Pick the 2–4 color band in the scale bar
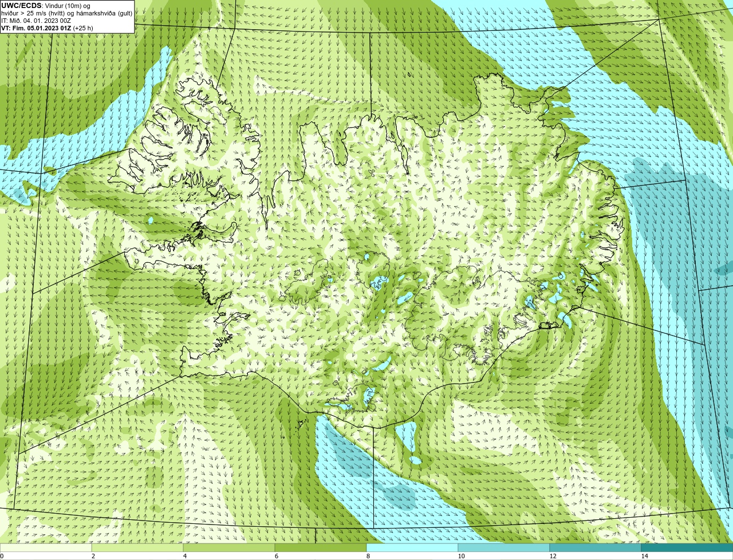Image resolution: width=733 pixels, height=560 pixels. point(137,547)
